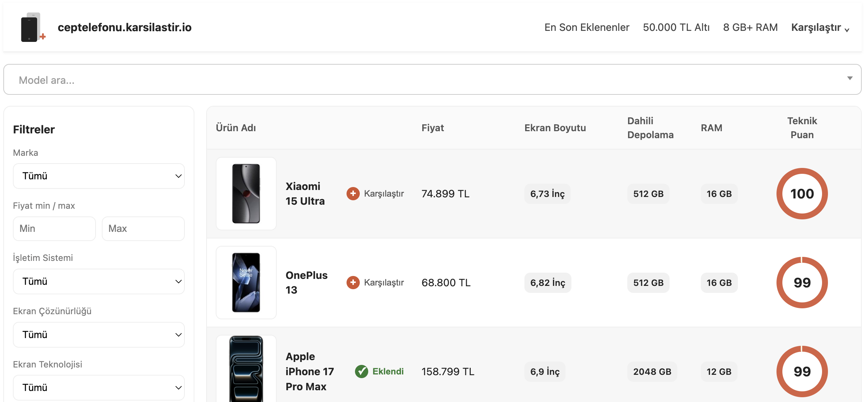The image size is (868, 402).
Task: Sort by the Fiyat column header
Action: 433,128
